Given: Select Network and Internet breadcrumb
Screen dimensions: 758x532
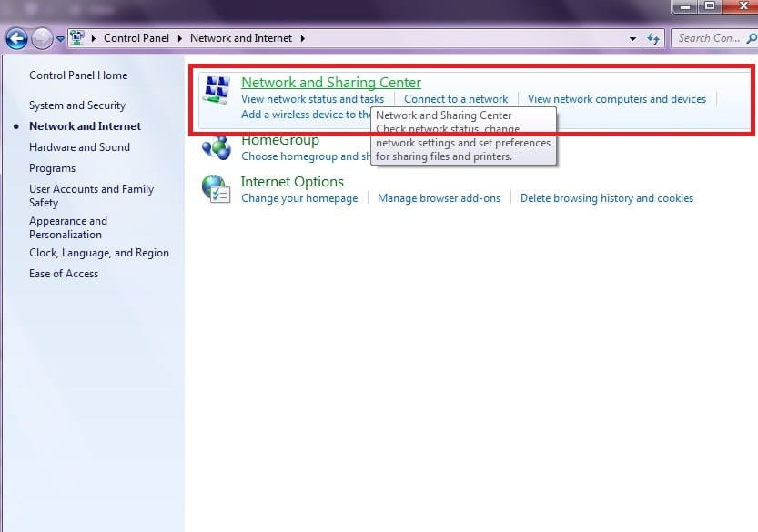Looking at the screenshot, I should 241,38.
